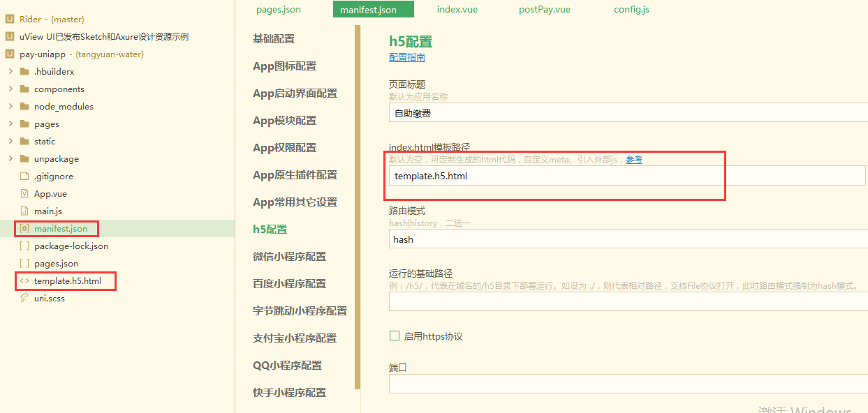
Task: Click the uView UI project icon
Action: click(10, 37)
